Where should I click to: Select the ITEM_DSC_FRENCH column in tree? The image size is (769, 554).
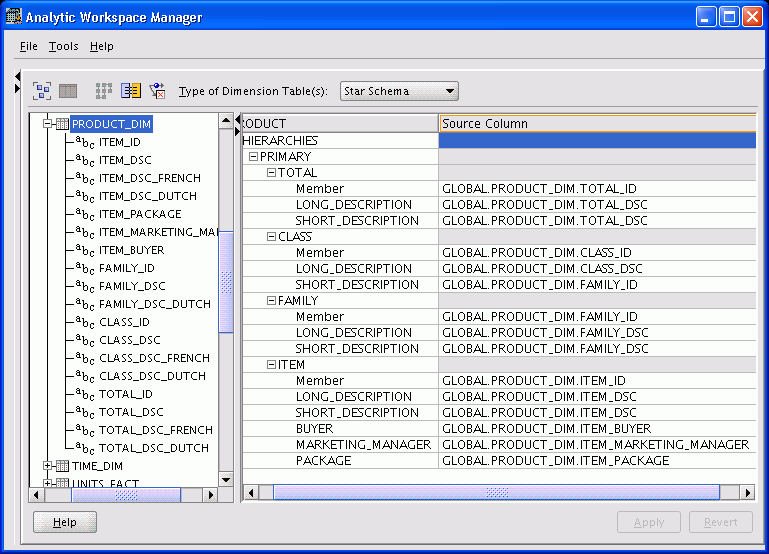(150, 178)
